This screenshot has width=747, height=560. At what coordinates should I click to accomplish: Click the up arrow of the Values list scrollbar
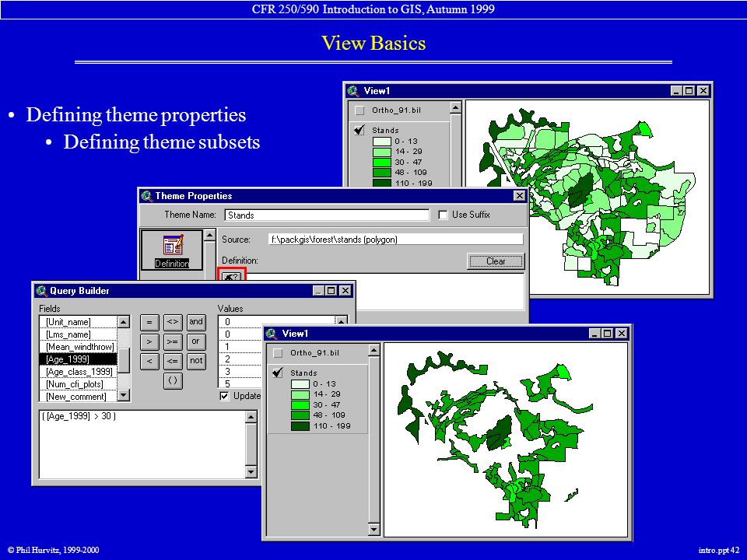click(341, 320)
